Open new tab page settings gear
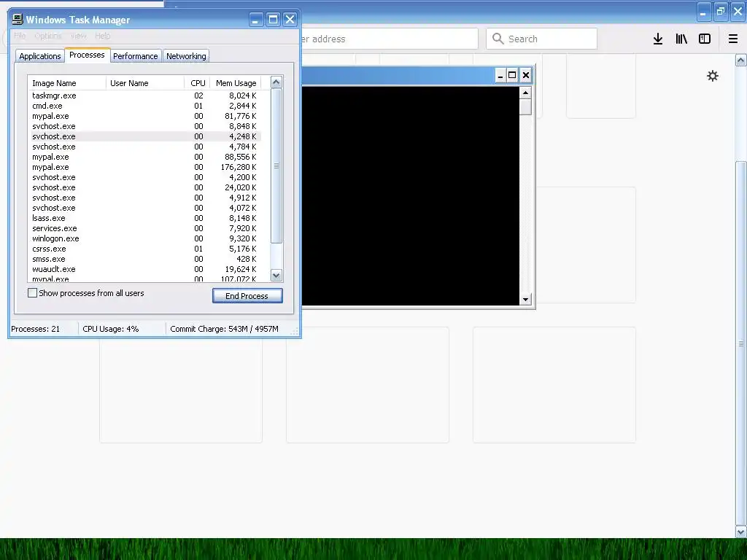This screenshot has width=747, height=560. click(712, 76)
